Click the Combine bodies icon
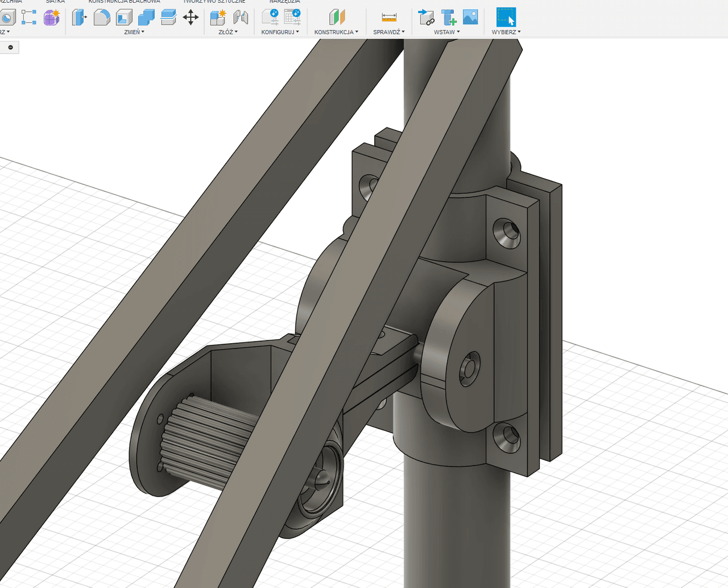Screen dimensions: 728x588 pyautogui.click(x=146, y=18)
